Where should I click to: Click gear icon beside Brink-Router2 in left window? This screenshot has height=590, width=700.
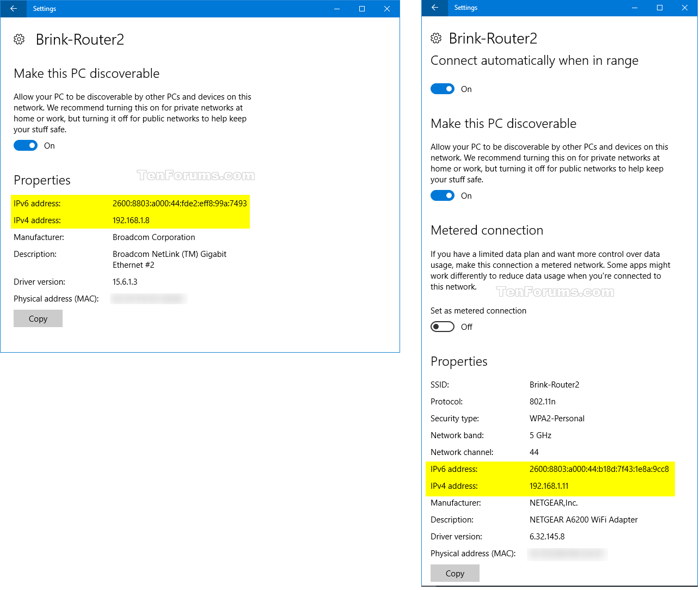(x=19, y=39)
